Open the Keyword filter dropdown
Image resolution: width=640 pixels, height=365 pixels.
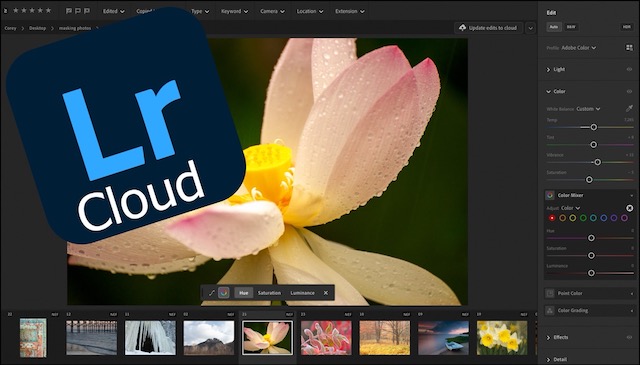(234, 11)
